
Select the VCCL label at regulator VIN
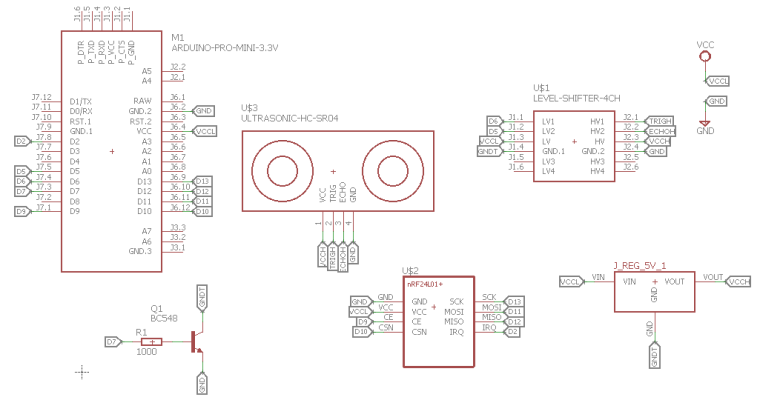[x=571, y=282]
